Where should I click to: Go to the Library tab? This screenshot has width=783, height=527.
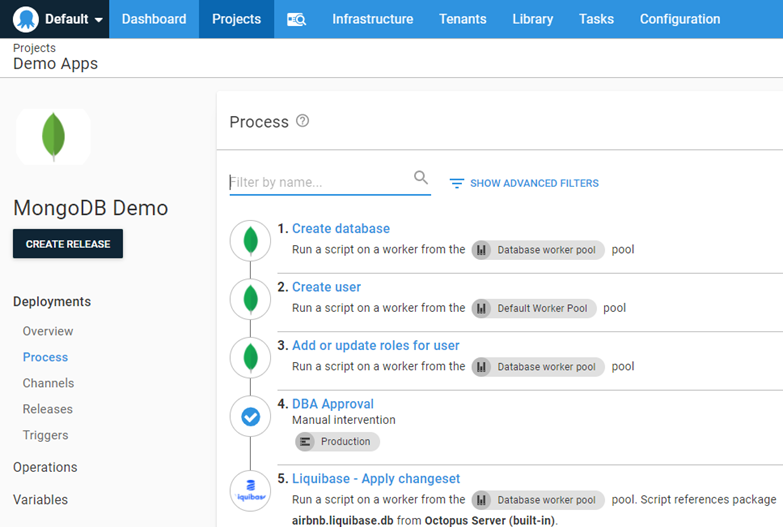point(532,19)
